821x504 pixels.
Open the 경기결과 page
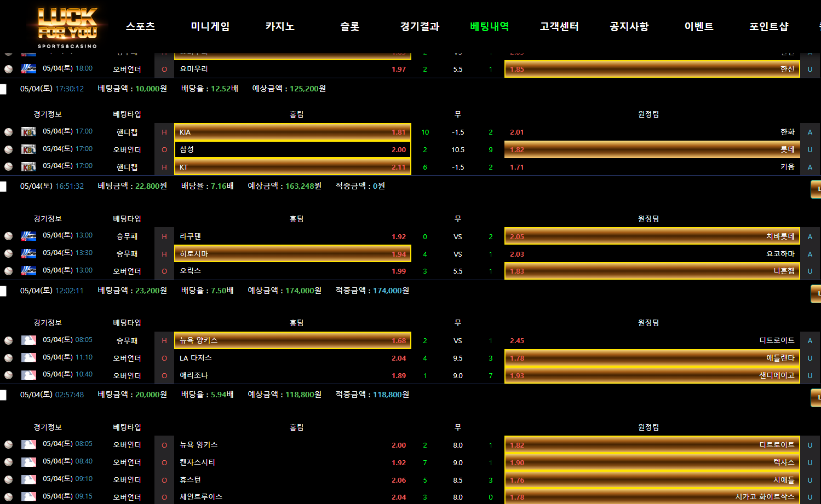pyautogui.click(x=420, y=26)
